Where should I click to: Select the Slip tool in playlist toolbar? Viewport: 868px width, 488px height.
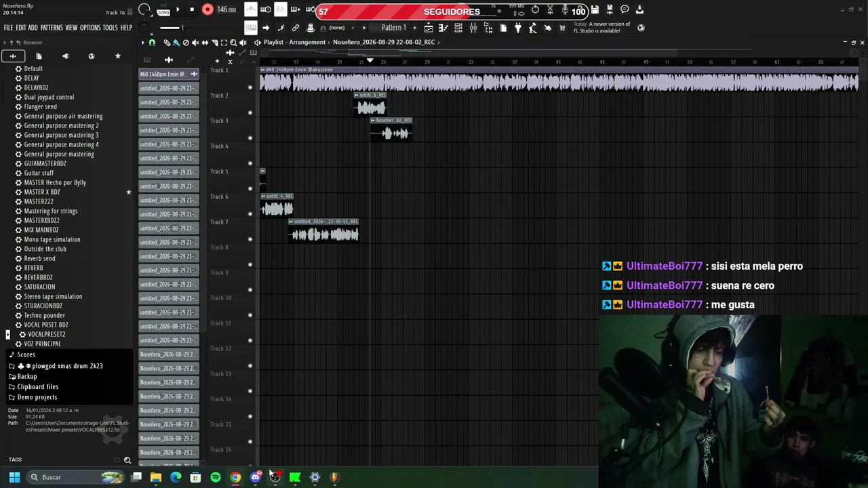point(205,43)
